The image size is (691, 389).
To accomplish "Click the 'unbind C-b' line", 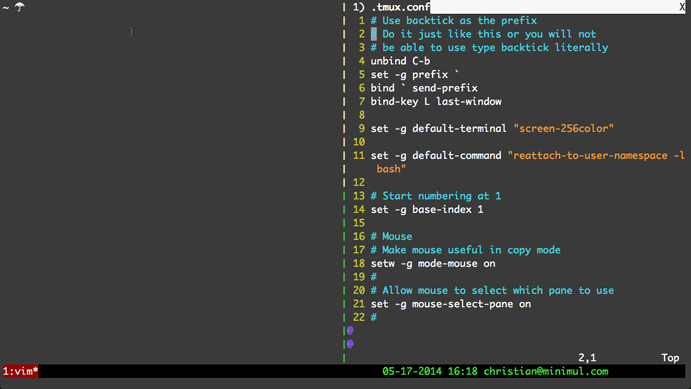I will coord(400,61).
